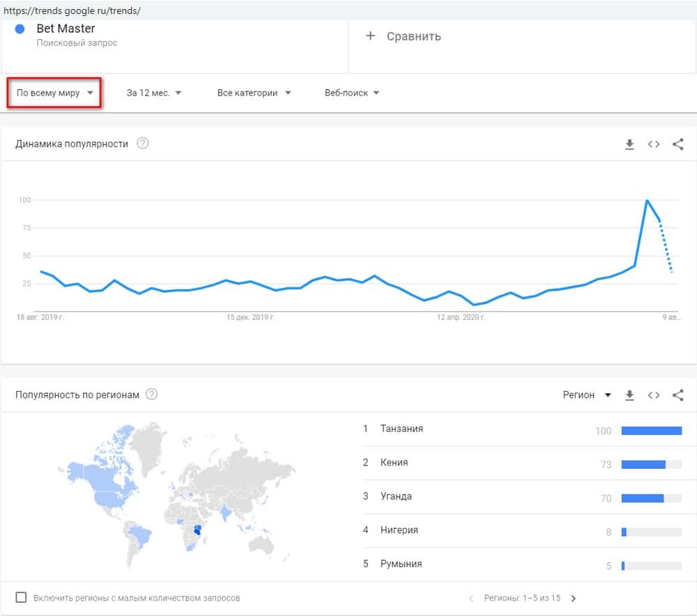Share the popularity dynamics chart
The height and width of the screenshot is (616, 697).
click(677, 144)
